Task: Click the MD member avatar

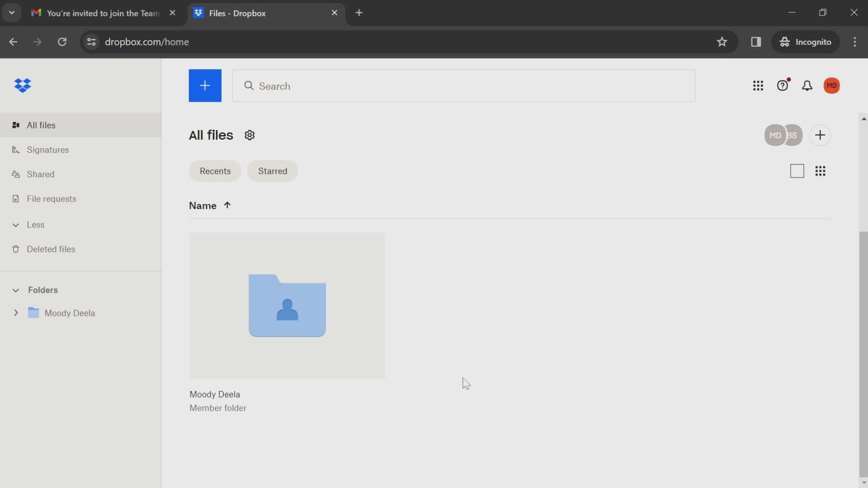Action: click(x=775, y=135)
